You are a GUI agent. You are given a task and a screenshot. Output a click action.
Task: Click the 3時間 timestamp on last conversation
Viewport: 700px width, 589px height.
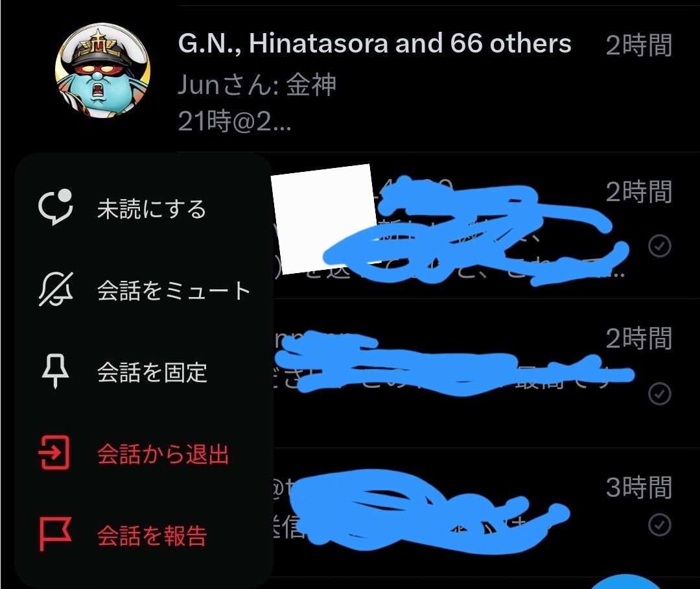(639, 487)
